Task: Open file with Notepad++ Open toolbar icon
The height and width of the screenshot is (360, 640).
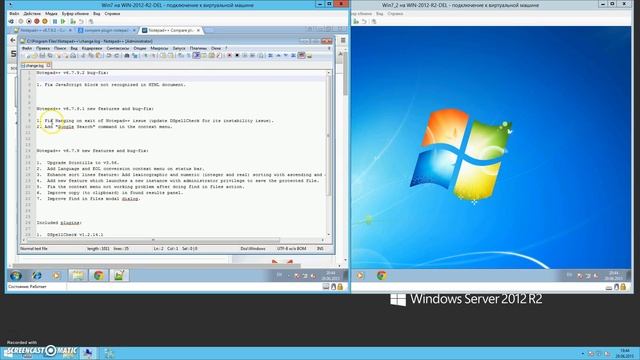Action: [34, 55]
